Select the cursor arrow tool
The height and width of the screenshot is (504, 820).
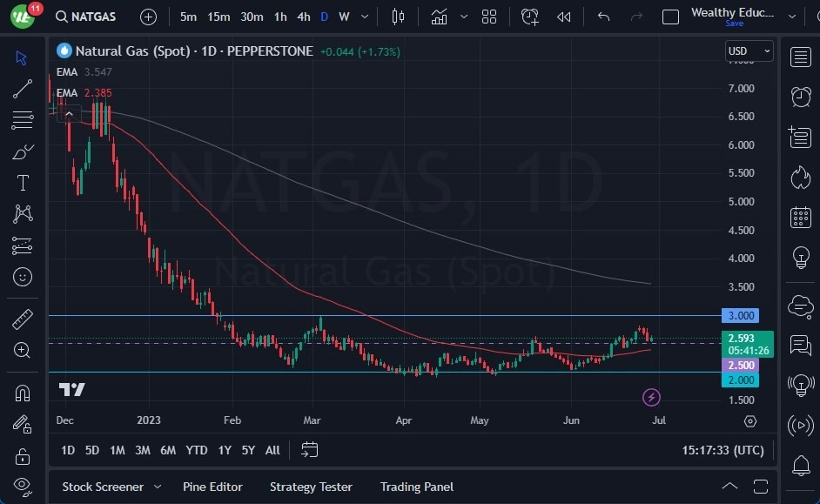point(22,57)
